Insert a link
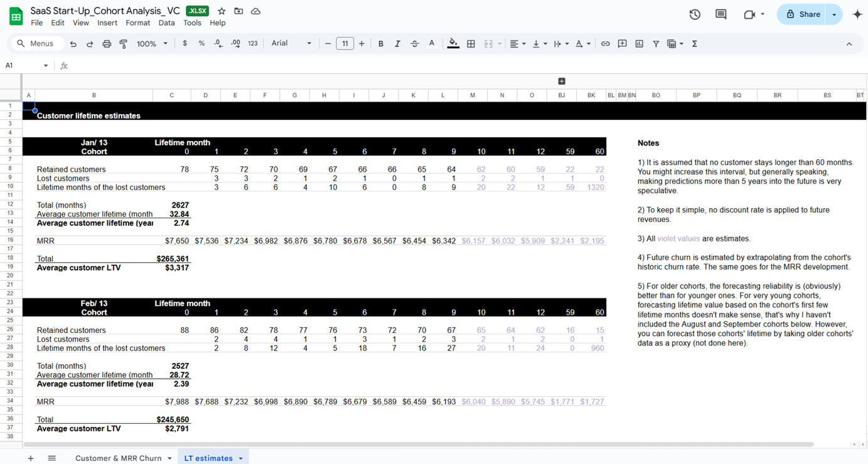Screen dimensions: 868x464 [x=605, y=43]
